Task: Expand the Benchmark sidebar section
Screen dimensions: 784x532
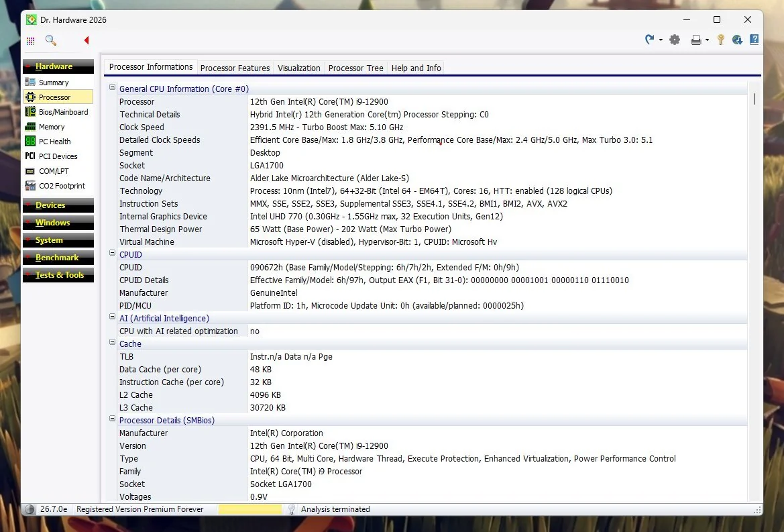Action: pos(58,258)
